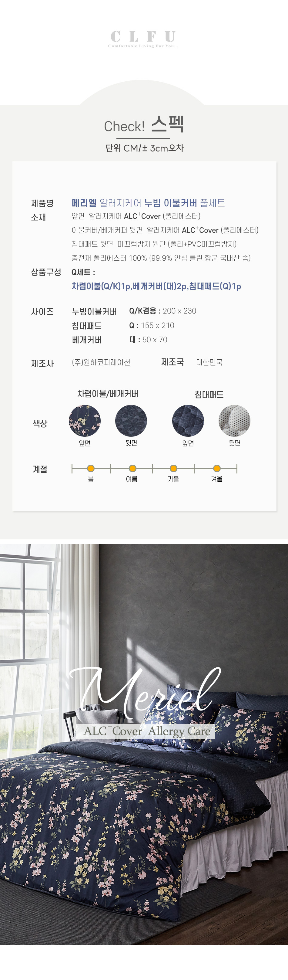The width and height of the screenshot is (288, 980).
Task: Click the Meriel script title on photo
Action: coord(145,690)
